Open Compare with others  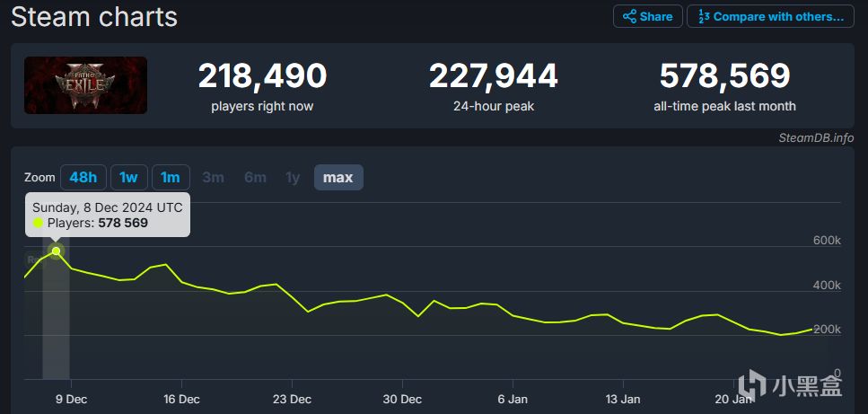pos(770,16)
